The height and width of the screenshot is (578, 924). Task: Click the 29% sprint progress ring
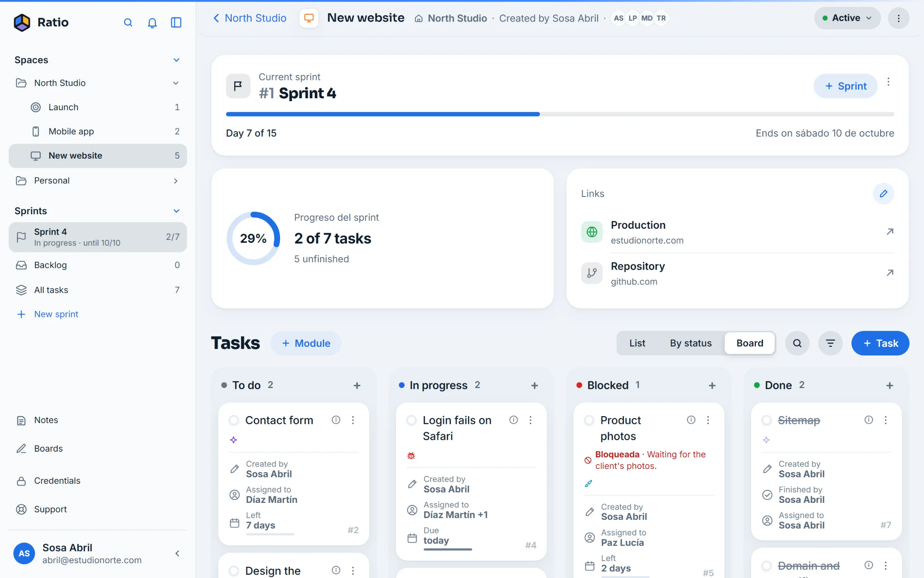(x=253, y=238)
